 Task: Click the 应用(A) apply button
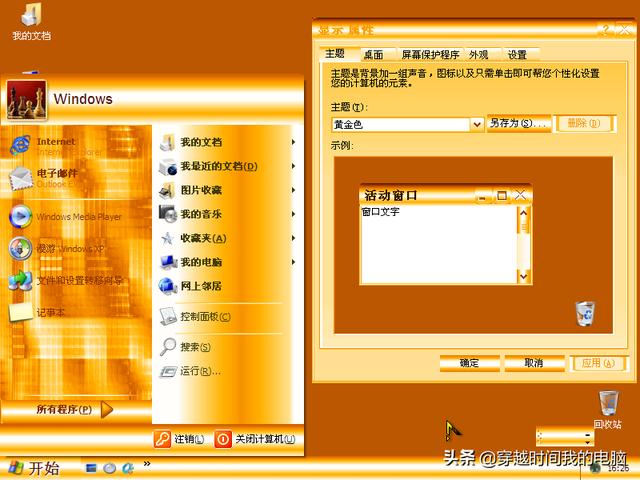pos(598,363)
